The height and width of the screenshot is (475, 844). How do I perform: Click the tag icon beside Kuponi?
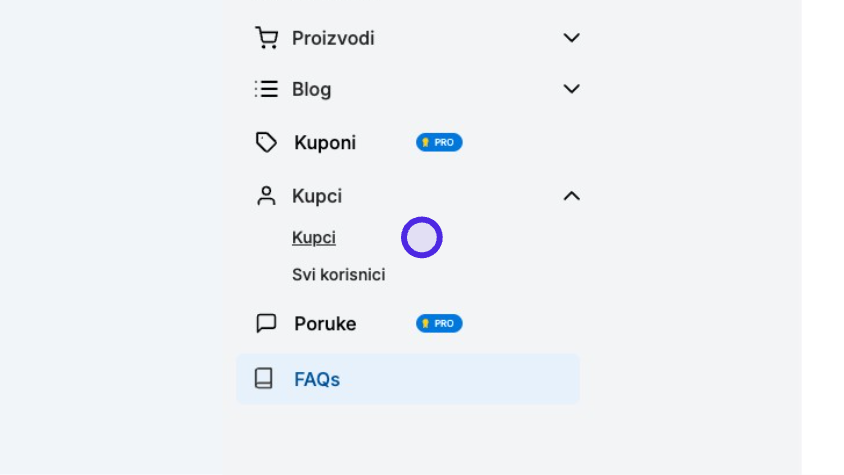tap(266, 142)
